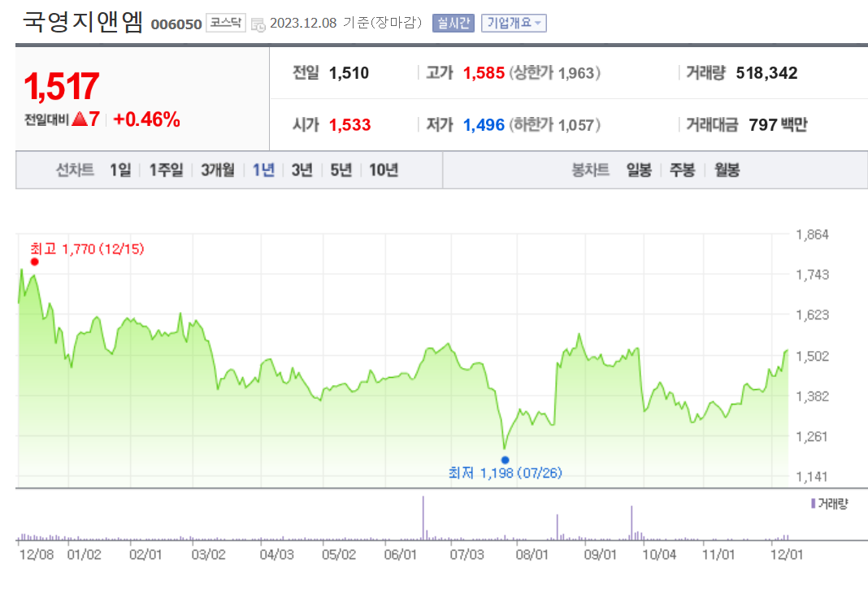
Task: Click the 거래대금 value 797 백만
Action: [778, 125]
